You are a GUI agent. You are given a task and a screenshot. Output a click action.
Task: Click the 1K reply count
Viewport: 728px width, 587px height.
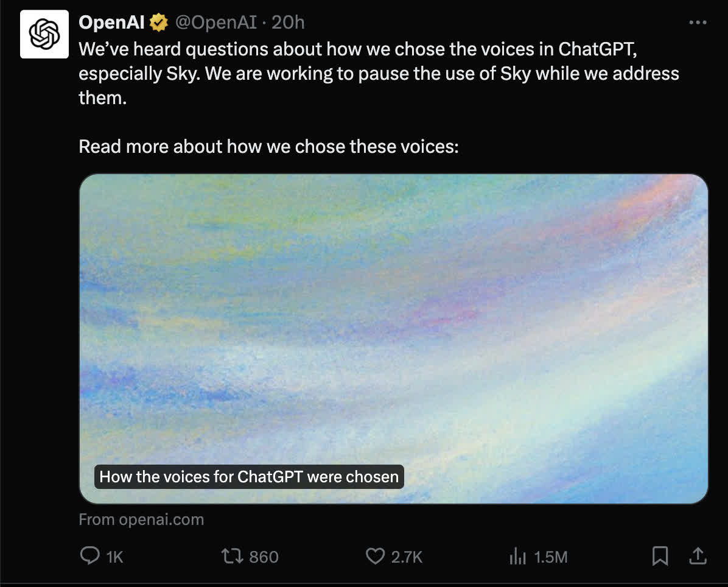(114, 557)
